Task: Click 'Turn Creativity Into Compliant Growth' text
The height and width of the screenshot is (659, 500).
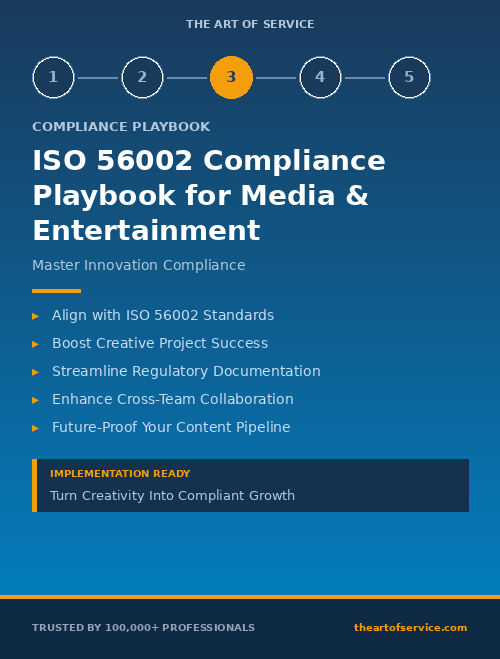Action: click(172, 496)
